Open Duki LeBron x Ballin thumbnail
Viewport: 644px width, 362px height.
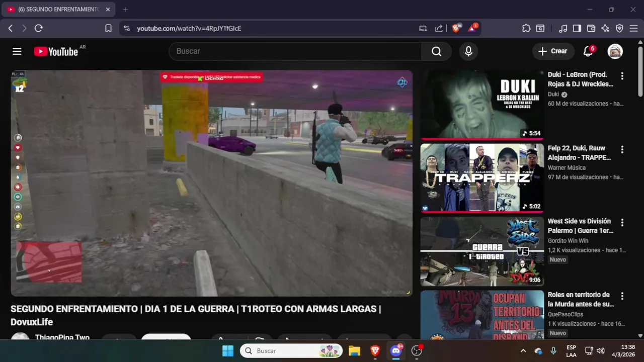click(x=482, y=105)
